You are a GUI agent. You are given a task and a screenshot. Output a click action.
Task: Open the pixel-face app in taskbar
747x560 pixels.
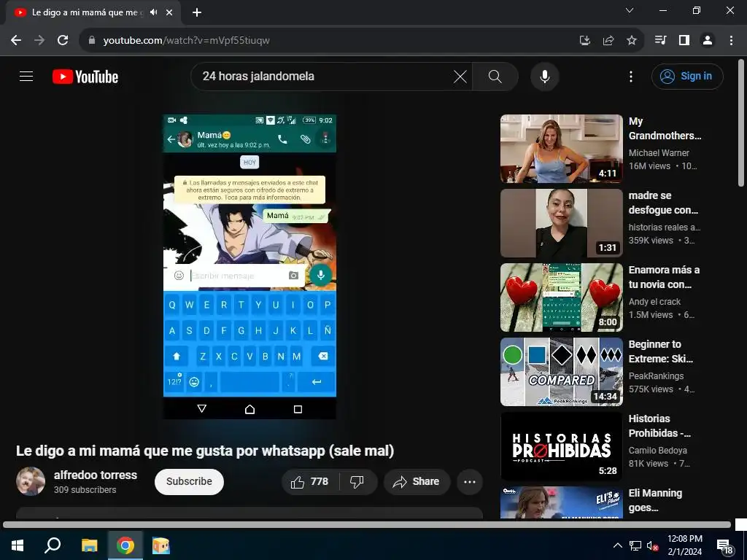coord(161,545)
